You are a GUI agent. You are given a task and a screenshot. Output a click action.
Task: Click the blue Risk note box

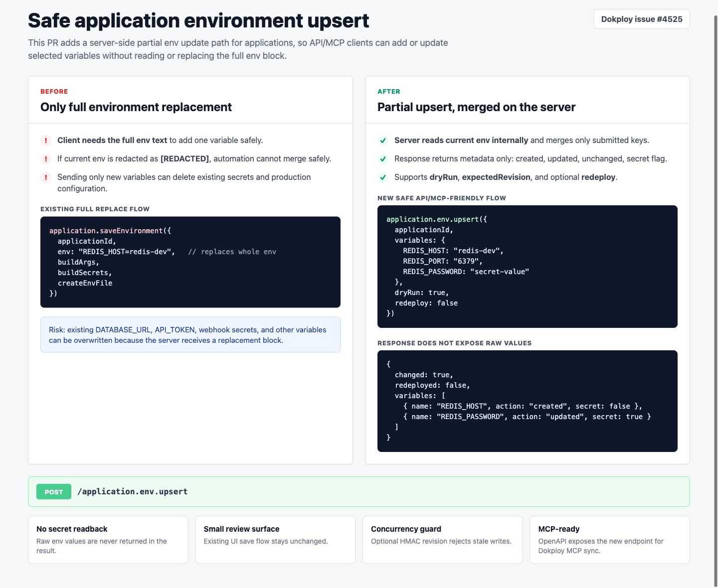point(190,335)
